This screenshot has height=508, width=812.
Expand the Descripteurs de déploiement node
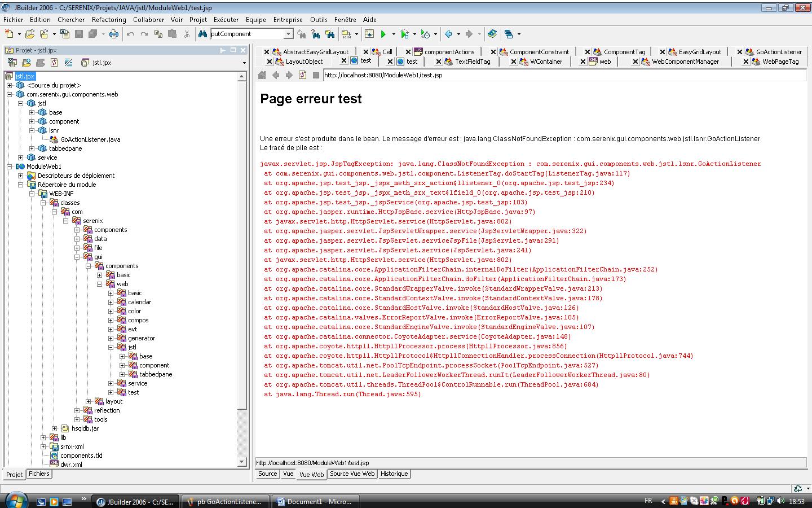20,176
